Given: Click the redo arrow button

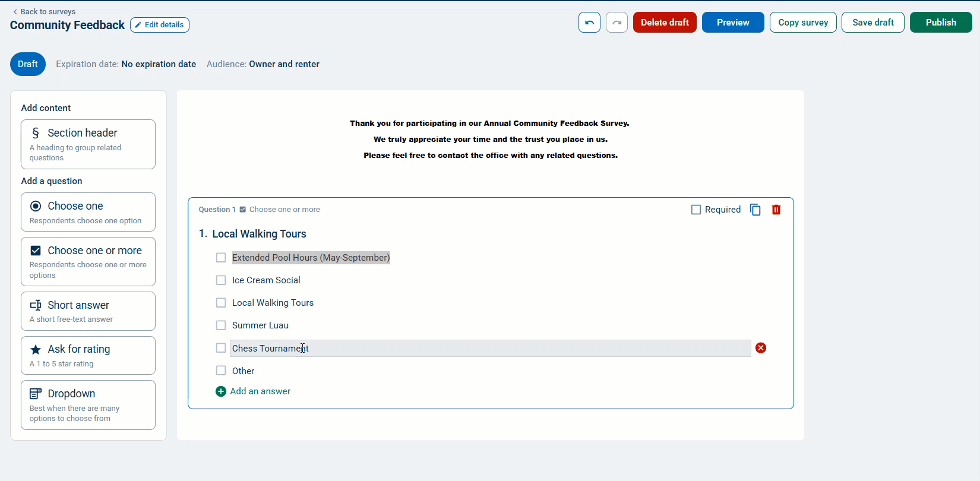Looking at the screenshot, I should pyautogui.click(x=617, y=23).
